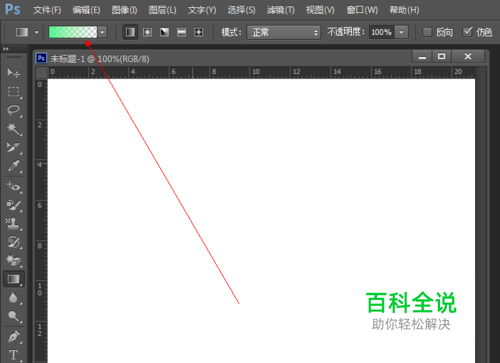Open the 文件(F) menu
Viewport: 500px width, 363px height.
click(x=47, y=10)
